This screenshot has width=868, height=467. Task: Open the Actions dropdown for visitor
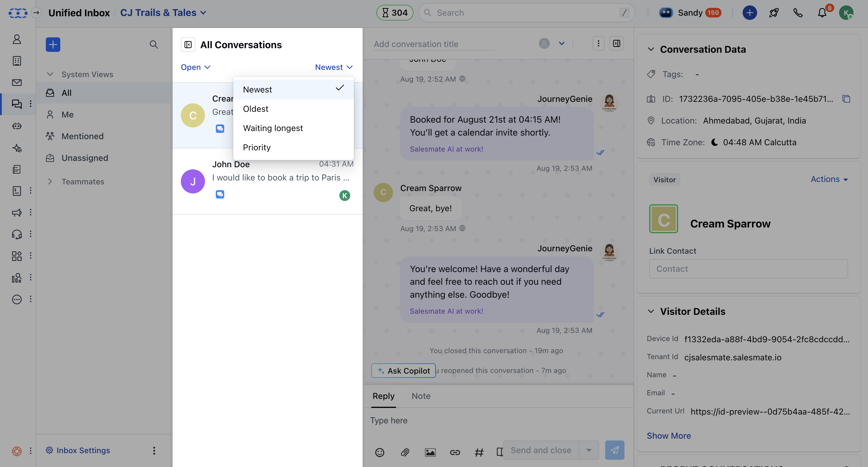click(829, 179)
